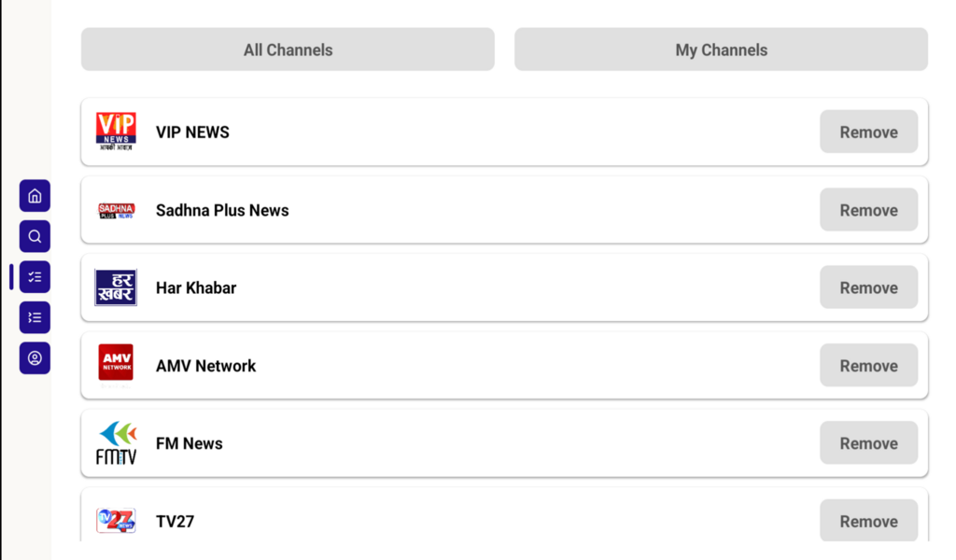Viewport: 956px width, 560px height.
Task: Click the TV27 channel logo
Action: coord(116,521)
